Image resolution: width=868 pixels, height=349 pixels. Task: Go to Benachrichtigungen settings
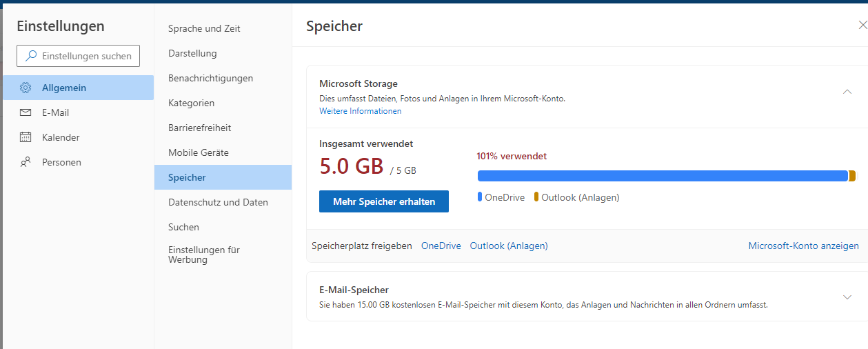[x=210, y=78]
